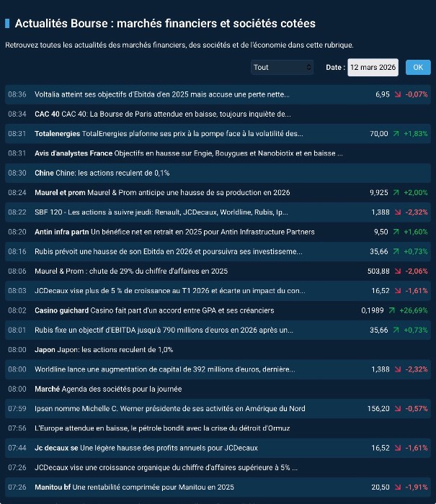Click the -1,91% change value
This screenshot has width=436, height=504.
(417, 487)
